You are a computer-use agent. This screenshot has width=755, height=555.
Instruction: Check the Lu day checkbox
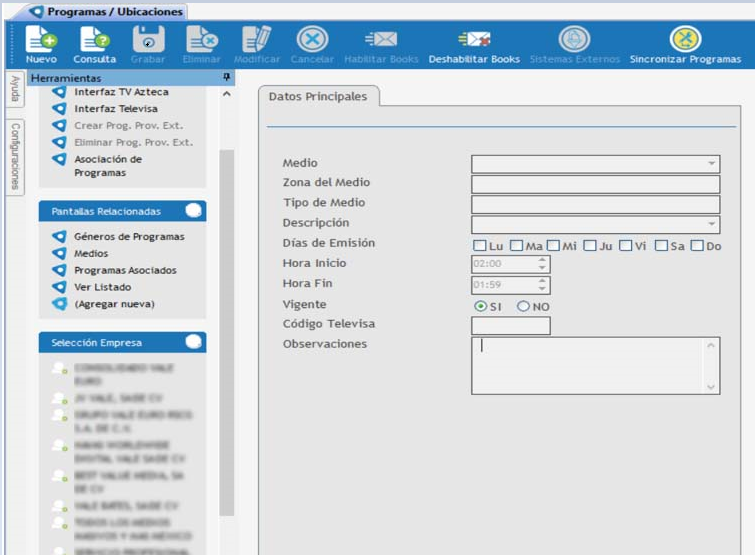click(x=480, y=246)
